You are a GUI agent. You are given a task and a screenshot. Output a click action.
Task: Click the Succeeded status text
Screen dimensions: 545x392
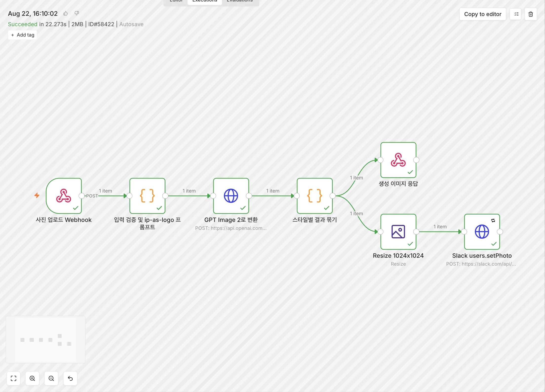pyautogui.click(x=22, y=24)
